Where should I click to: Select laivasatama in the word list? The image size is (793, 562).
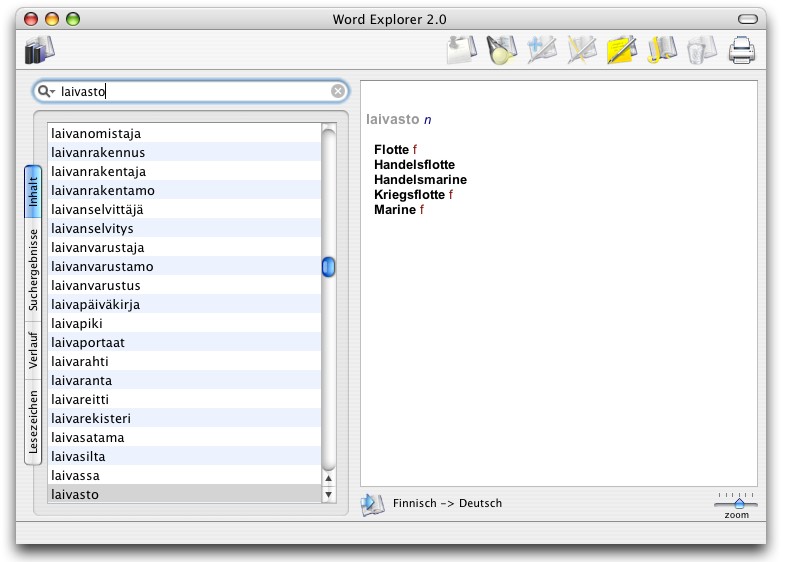185,438
